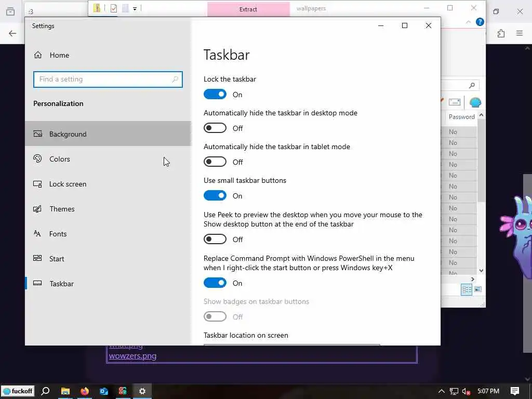Click the Password column header
This screenshot has height=399, width=532.
point(461,117)
